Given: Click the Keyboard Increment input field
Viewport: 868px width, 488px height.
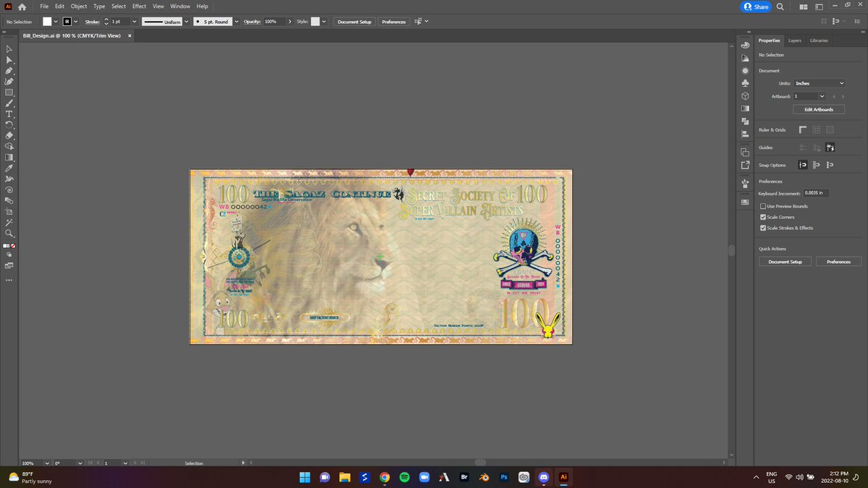Looking at the screenshot, I should 817,193.
